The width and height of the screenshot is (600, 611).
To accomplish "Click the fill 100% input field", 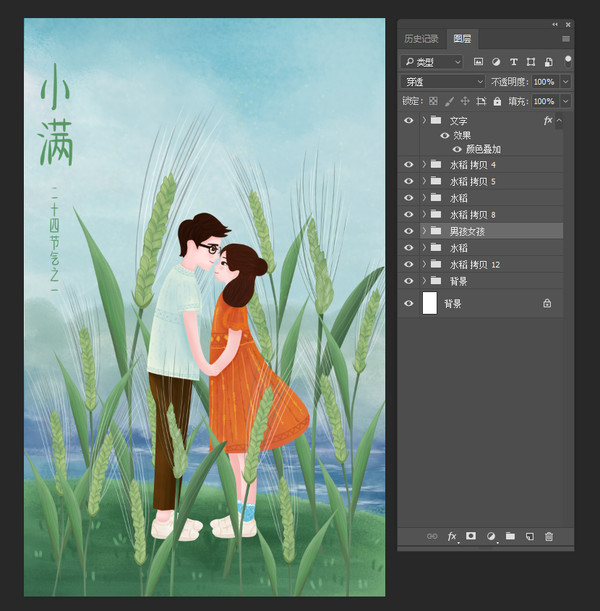I will tap(545, 101).
